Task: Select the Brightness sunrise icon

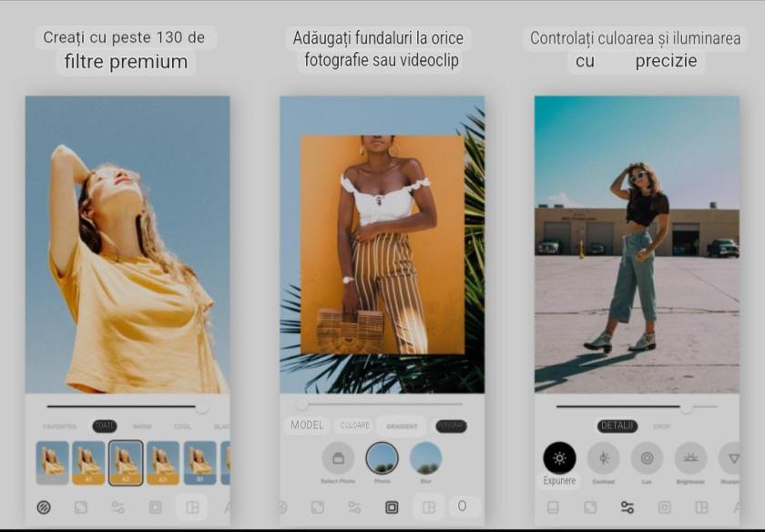Action: point(690,457)
